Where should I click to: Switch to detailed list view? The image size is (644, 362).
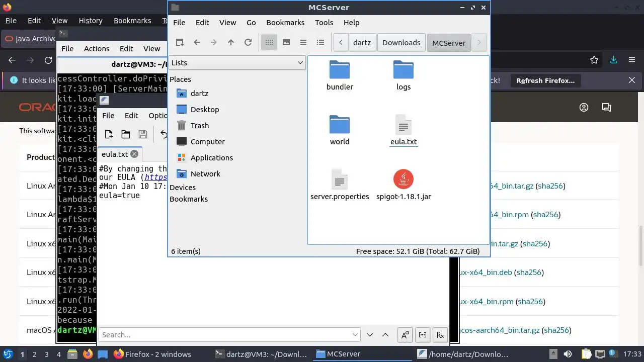coord(320,42)
